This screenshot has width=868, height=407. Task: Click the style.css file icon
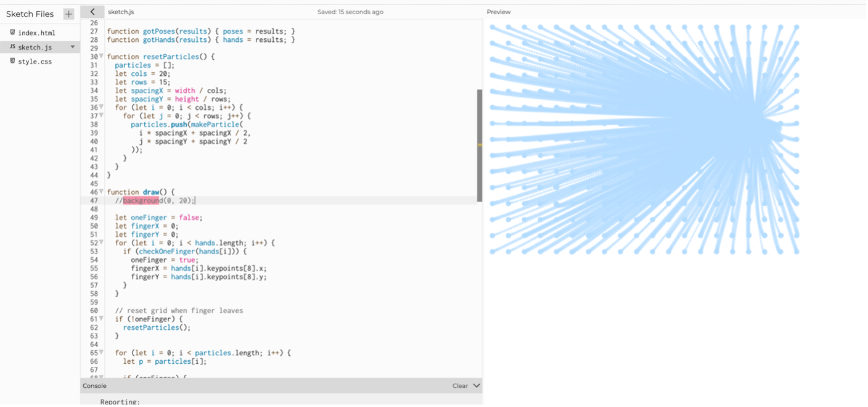tap(12, 61)
